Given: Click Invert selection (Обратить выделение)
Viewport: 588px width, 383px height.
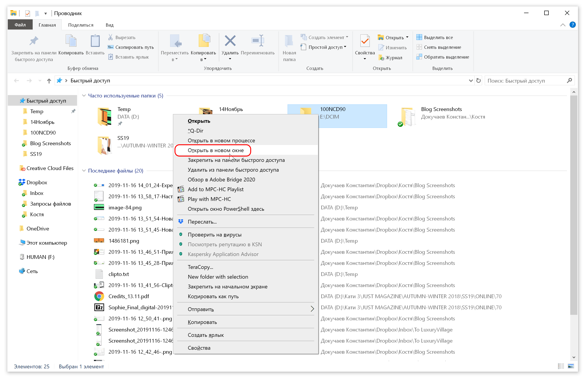Looking at the screenshot, I should click(446, 57).
